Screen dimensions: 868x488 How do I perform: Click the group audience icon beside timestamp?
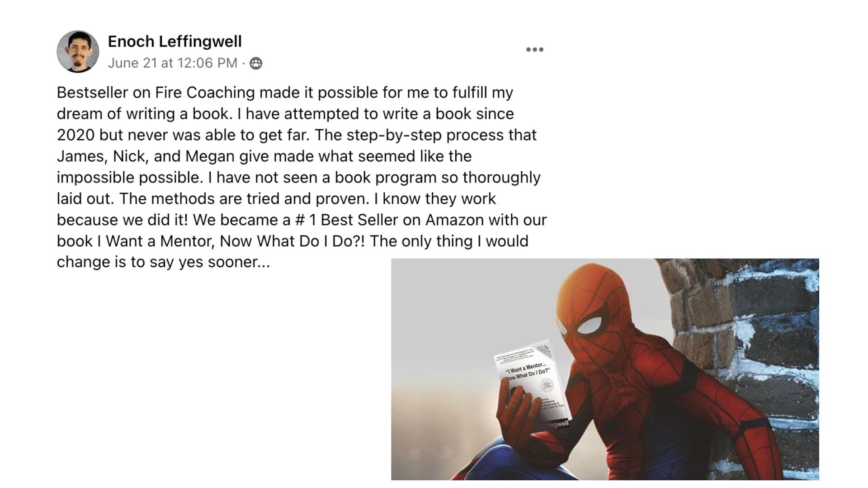[x=256, y=63]
